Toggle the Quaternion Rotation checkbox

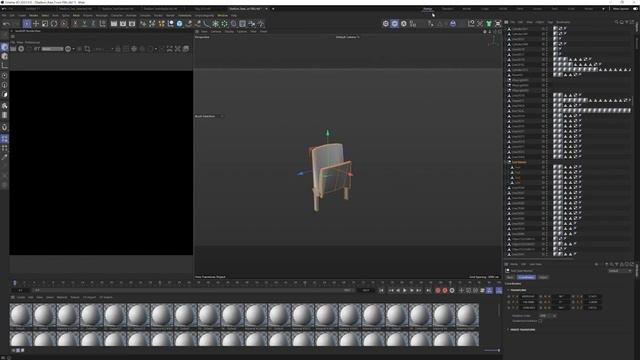click(x=540, y=321)
